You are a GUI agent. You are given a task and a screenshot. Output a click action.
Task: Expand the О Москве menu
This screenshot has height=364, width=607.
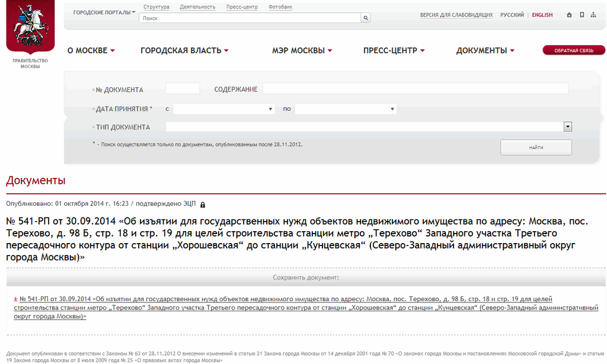pyautogui.click(x=91, y=51)
